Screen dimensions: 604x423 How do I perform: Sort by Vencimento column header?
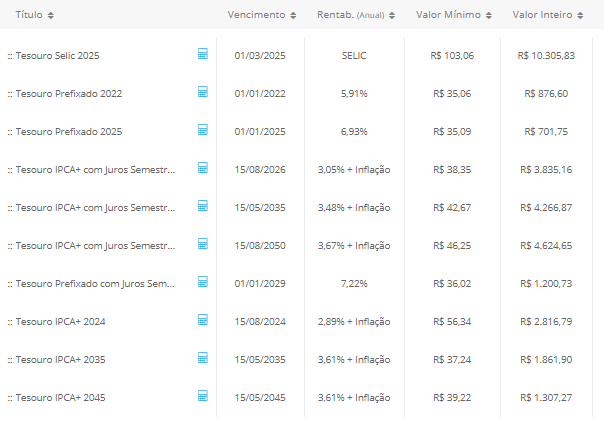point(261,15)
